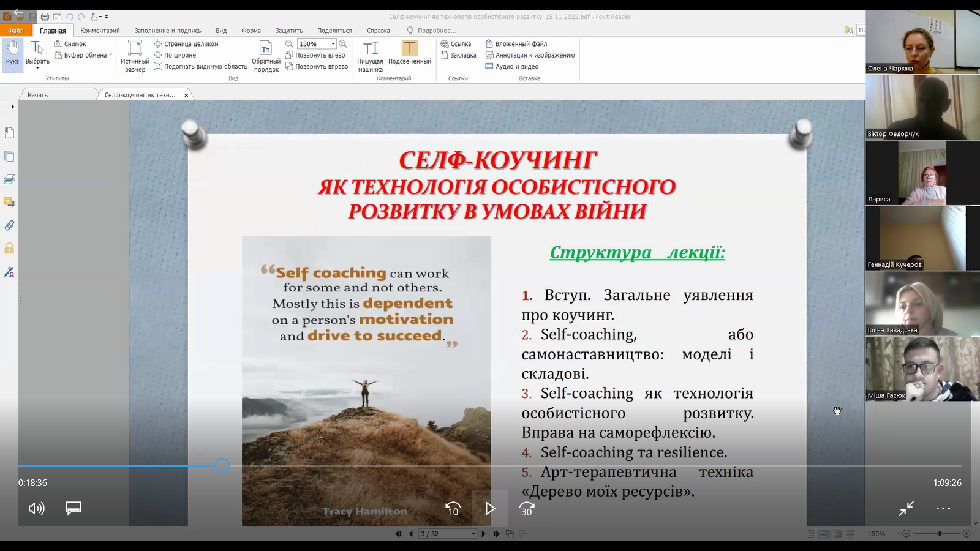Open the quick access customize dropdown
Screen dimensions: 980x551
click(x=107, y=17)
